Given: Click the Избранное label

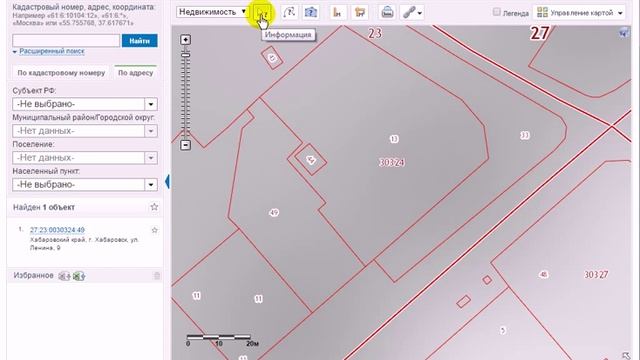Looking at the screenshot, I should click(33, 276).
